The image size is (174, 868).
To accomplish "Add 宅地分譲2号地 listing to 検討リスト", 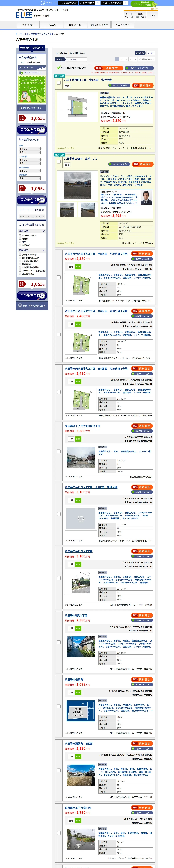I will pos(142,316).
